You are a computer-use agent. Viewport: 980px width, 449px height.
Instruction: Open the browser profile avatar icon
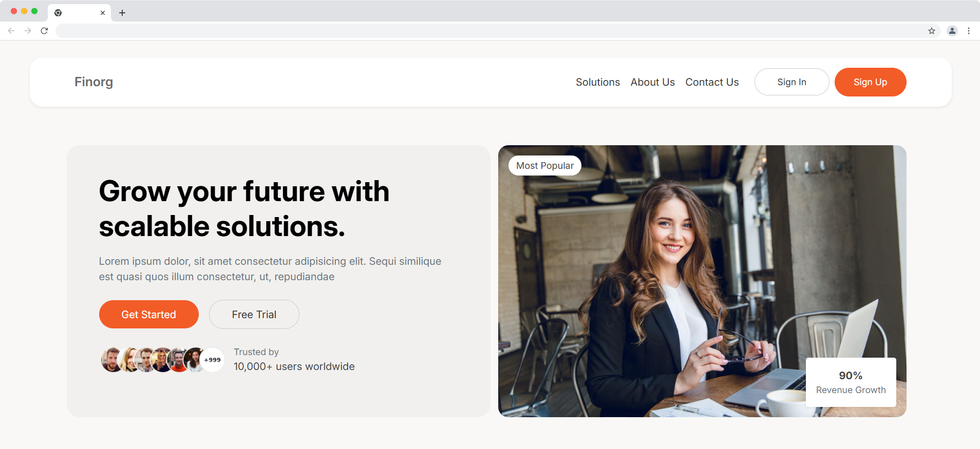[952, 31]
